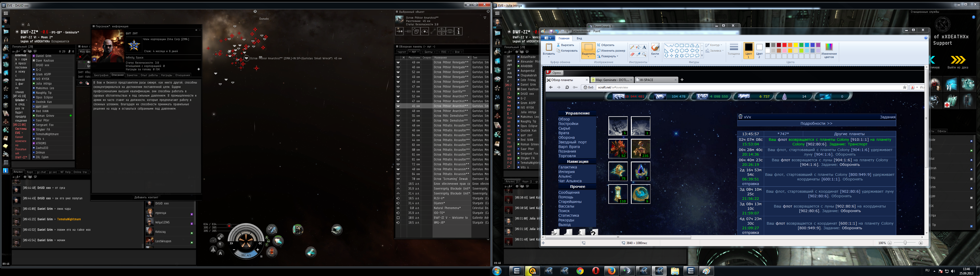Select the oval shape in Paint shapes gallery
980x276 pixels.
tap(676, 45)
